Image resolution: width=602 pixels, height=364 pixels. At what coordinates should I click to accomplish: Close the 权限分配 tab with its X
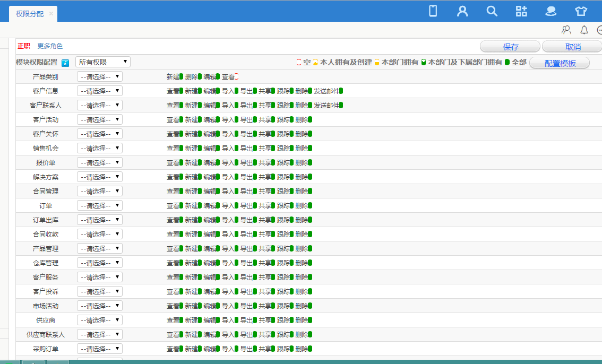[x=51, y=14]
